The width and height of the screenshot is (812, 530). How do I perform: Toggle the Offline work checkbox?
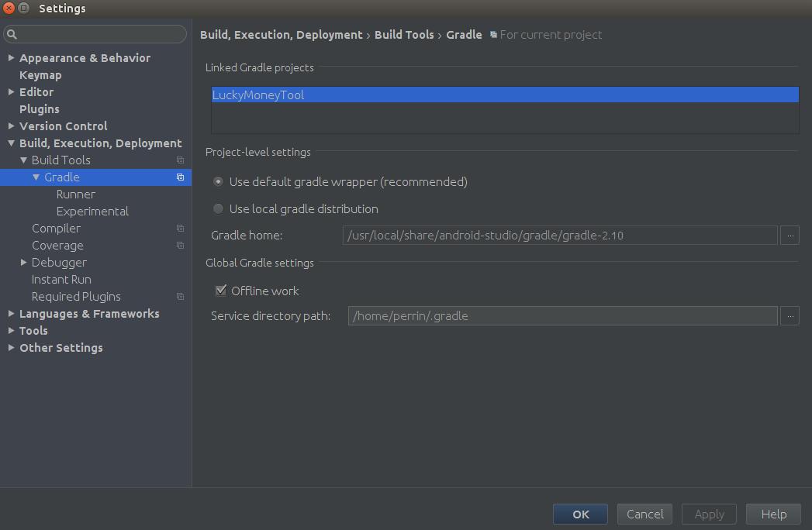[x=220, y=291]
